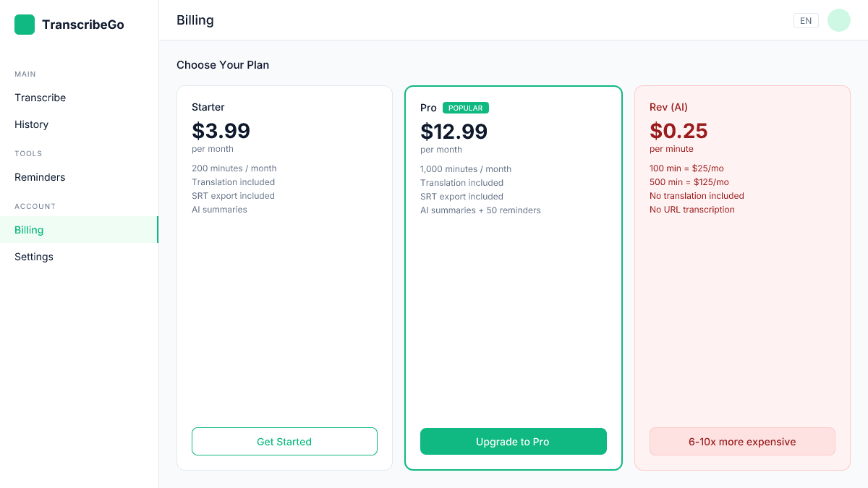Select Transcribe in the sidebar
868x488 pixels.
40,98
